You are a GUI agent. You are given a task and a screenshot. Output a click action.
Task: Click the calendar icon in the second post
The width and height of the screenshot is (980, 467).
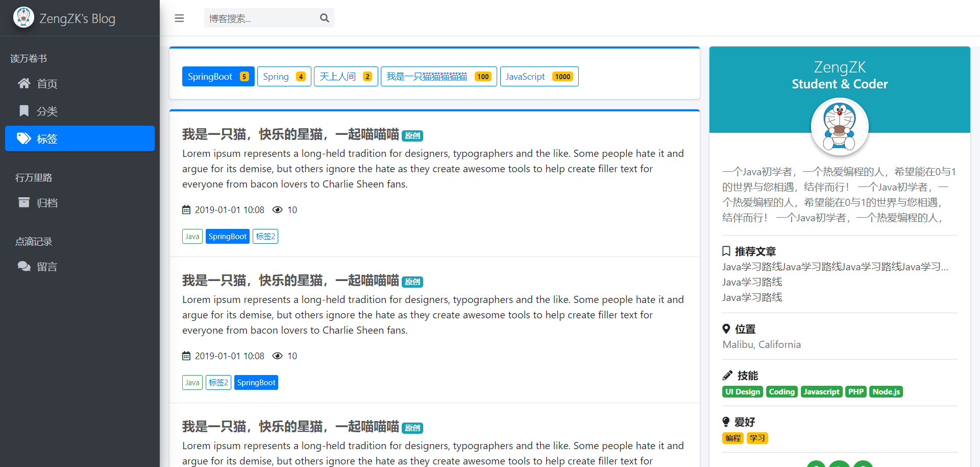pos(186,356)
